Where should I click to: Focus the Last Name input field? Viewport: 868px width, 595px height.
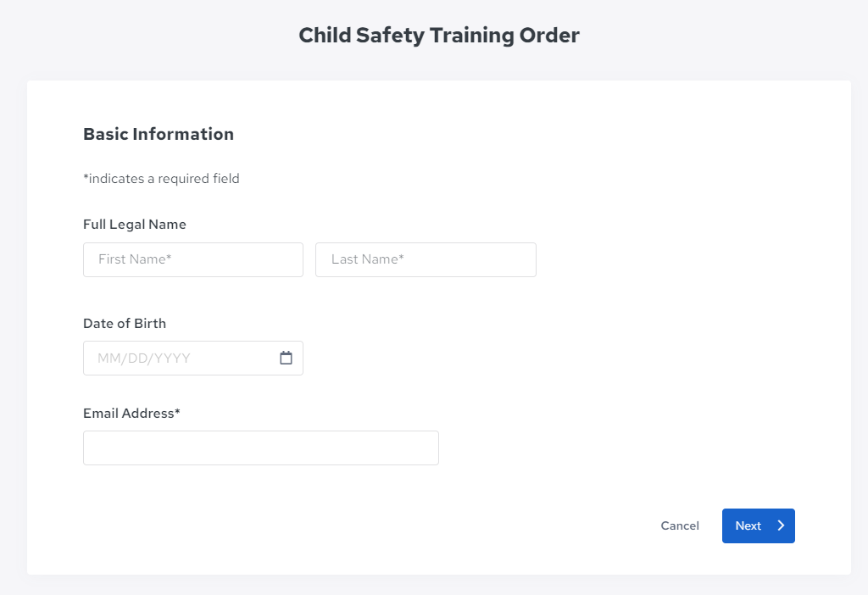426,259
